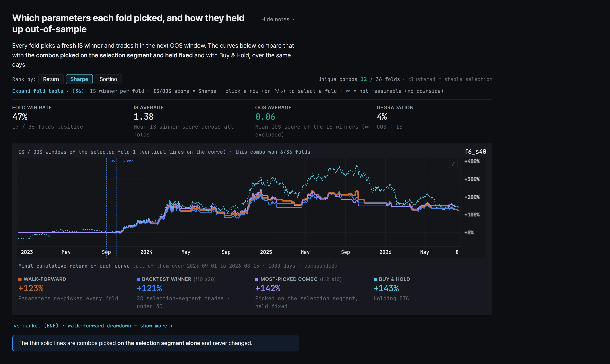This screenshot has width=610, height=364.
Task: Click the OOS start vertical marker label
Action: 112,161
